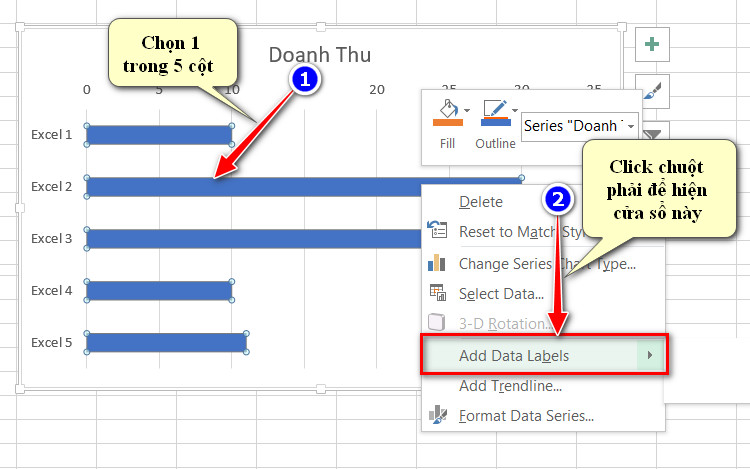Open the Chart Elements plus button
This screenshot has height=469, width=750.
click(652, 44)
